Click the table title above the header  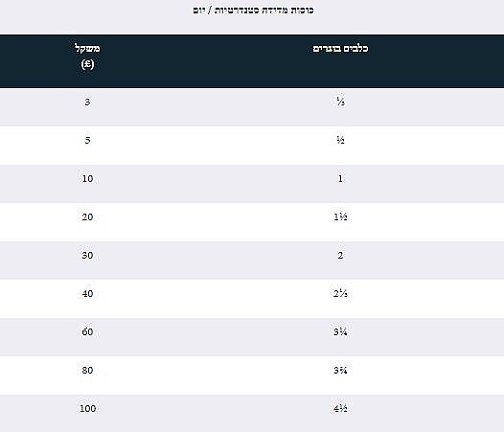pyautogui.click(x=253, y=11)
